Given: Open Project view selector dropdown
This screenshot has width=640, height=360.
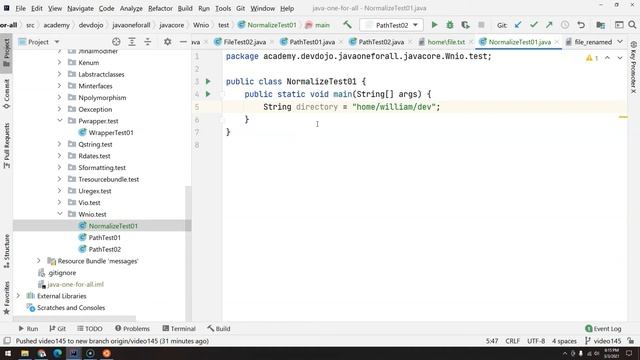Looking at the screenshot, I should click(39, 42).
